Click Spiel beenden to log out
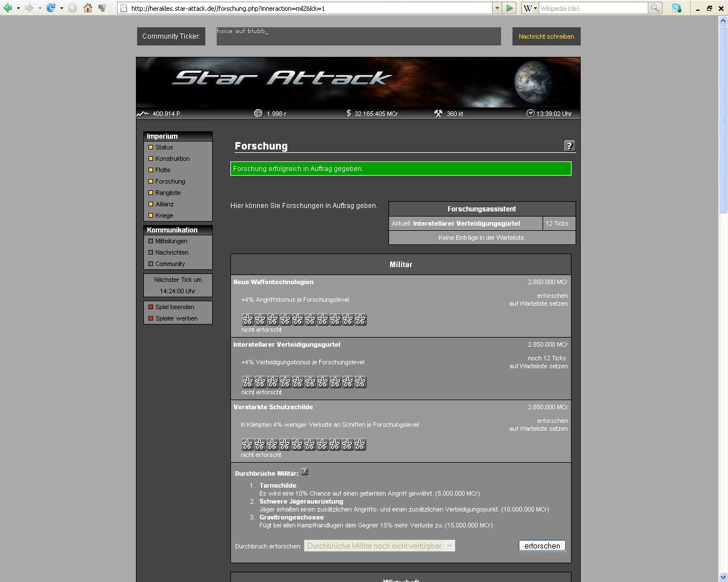Screen dimensions: 728x582 [x=175, y=307]
